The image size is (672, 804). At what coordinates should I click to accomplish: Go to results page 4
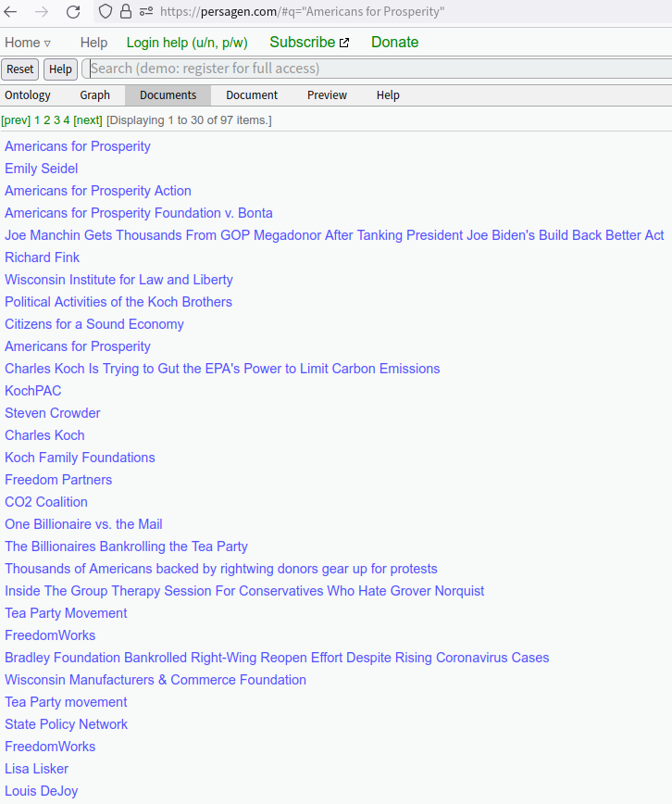66,120
